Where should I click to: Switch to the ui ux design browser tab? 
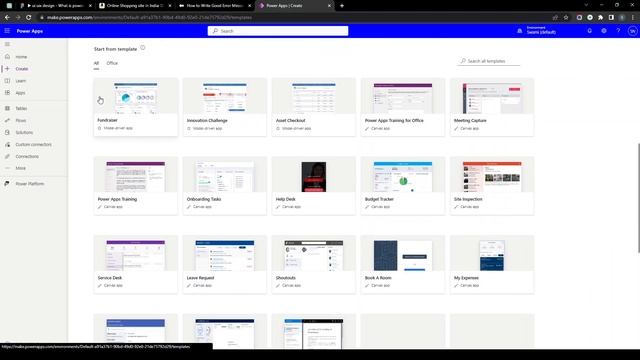(56, 6)
